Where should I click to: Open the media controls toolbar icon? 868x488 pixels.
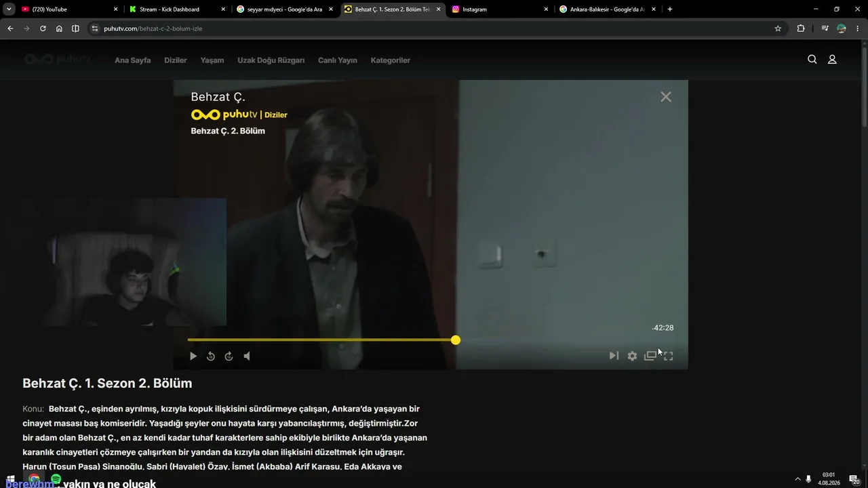(825, 28)
